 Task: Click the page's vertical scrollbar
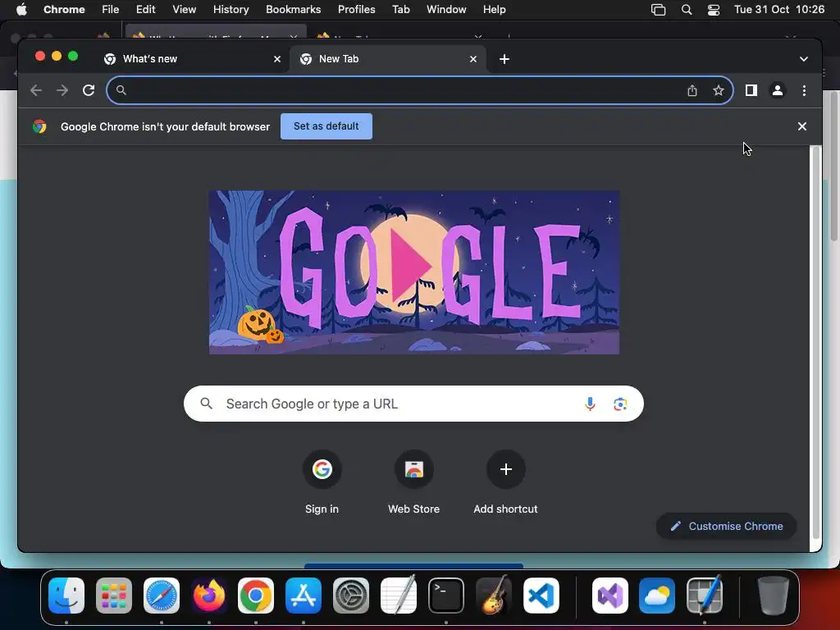click(815, 343)
